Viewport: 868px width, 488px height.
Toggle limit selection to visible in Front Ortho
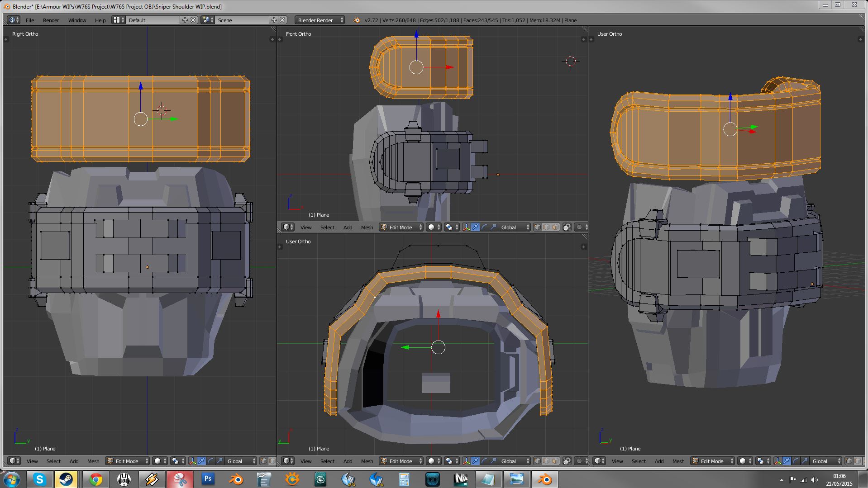pos(567,227)
